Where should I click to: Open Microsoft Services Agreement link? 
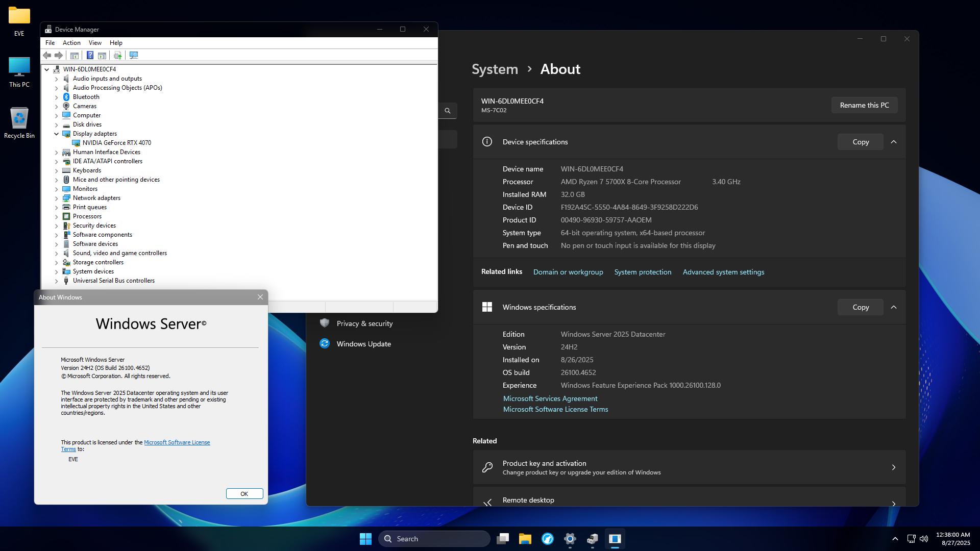[550, 398]
